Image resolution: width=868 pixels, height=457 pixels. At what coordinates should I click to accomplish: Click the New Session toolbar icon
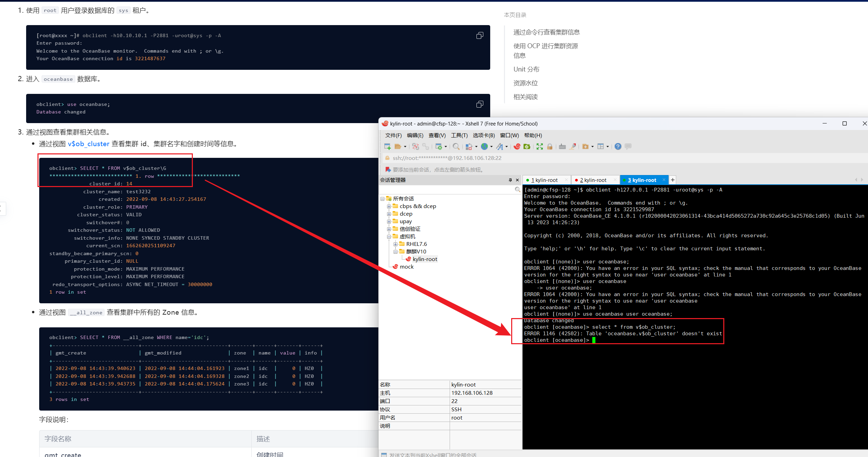coord(387,146)
